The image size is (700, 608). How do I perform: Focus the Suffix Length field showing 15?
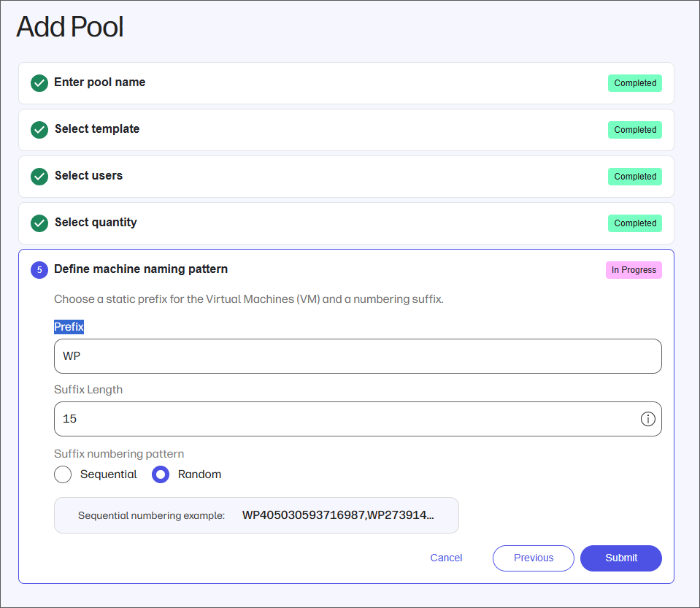pos(358,419)
